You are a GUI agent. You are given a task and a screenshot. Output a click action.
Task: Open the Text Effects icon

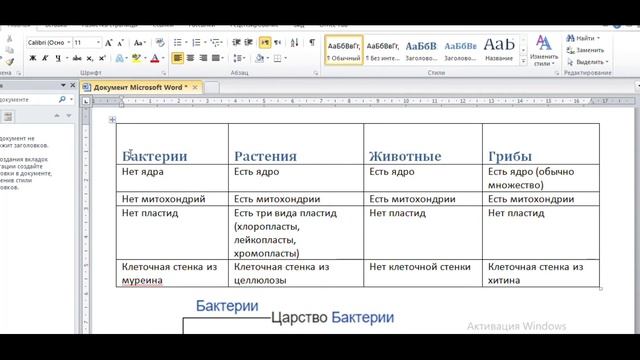click(x=119, y=58)
